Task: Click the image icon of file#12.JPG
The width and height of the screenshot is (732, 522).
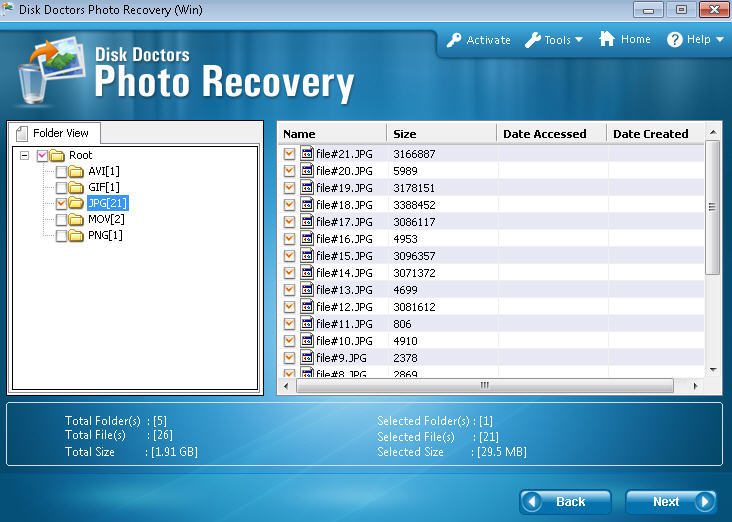Action: coord(307,306)
